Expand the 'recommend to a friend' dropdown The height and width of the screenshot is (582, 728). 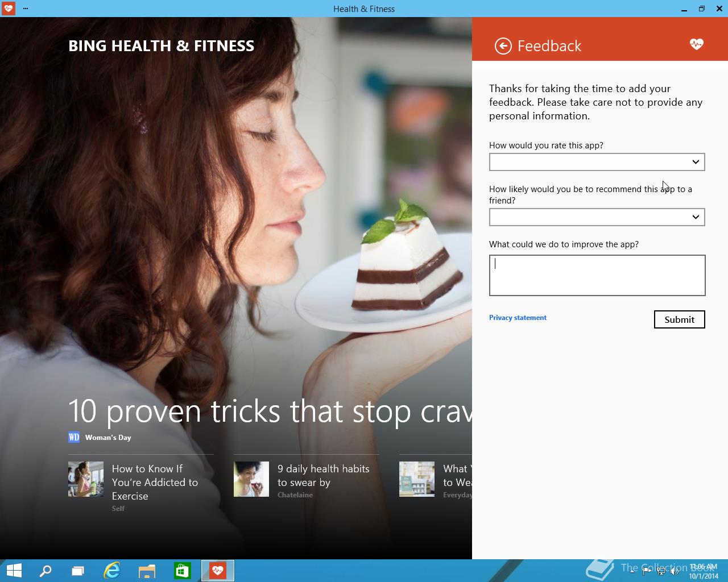[x=597, y=217]
